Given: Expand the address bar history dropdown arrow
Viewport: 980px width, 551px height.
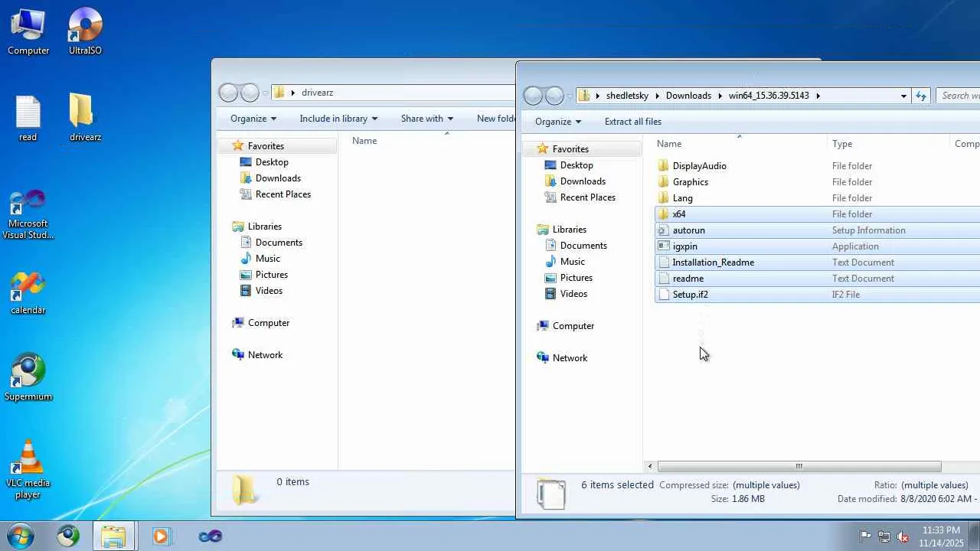Looking at the screenshot, I should 903,96.
